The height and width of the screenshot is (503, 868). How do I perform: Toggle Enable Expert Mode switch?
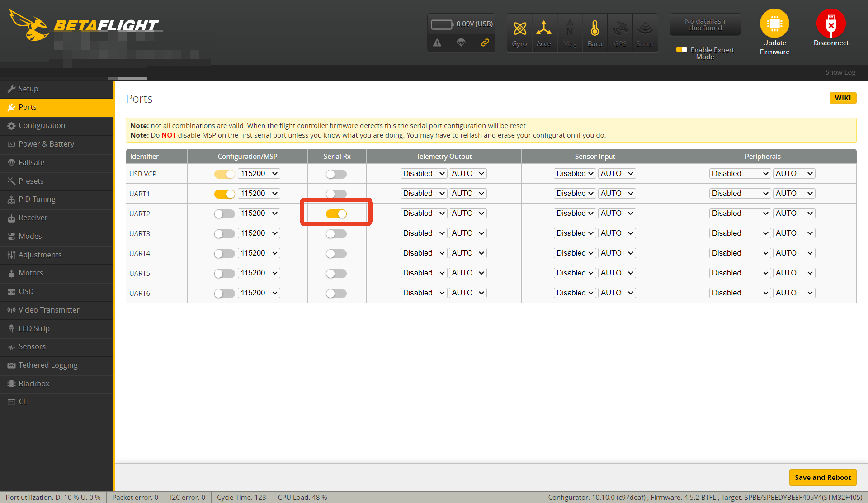tap(681, 50)
